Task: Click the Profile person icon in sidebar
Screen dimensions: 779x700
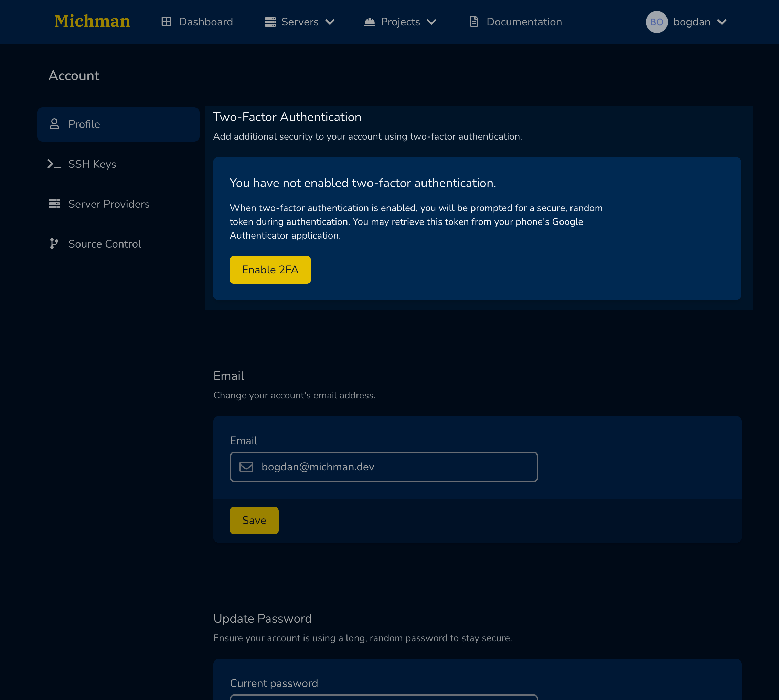Action: [54, 124]
